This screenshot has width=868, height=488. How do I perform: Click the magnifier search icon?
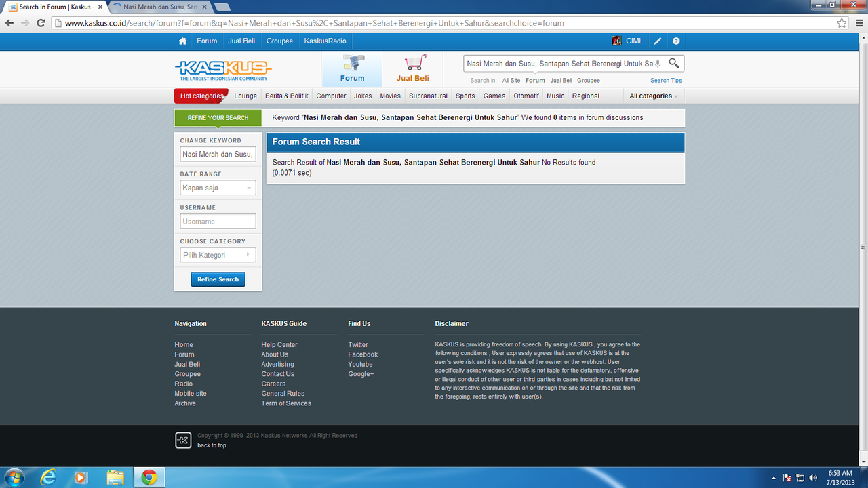674,63
